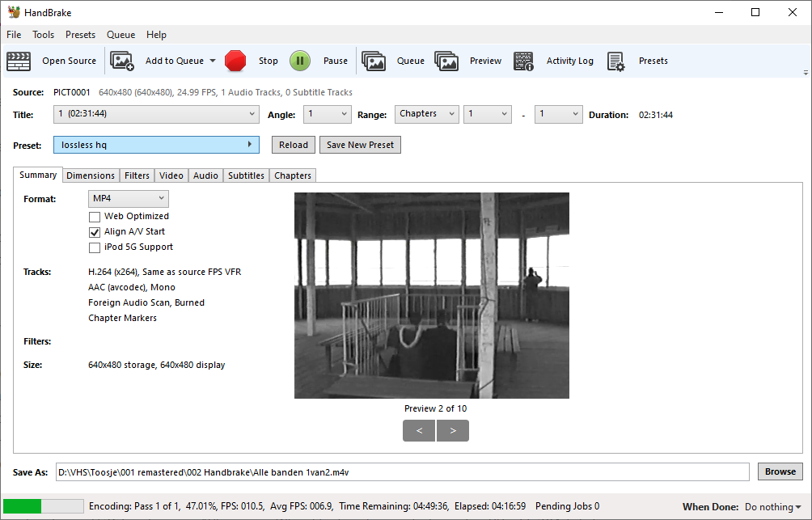
Task: Open the Preview window icon
Action: (447, 61)
